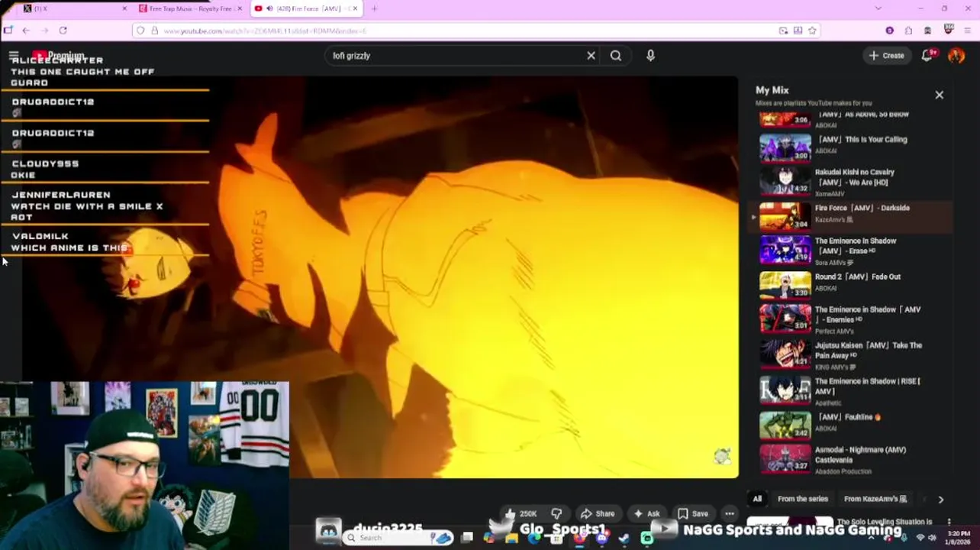Image resolution: width=980 pixels, height=550 pixels.
Task: Open 'As Above, So Below' AMV thumbnail
Action: [x=785, y=119]
